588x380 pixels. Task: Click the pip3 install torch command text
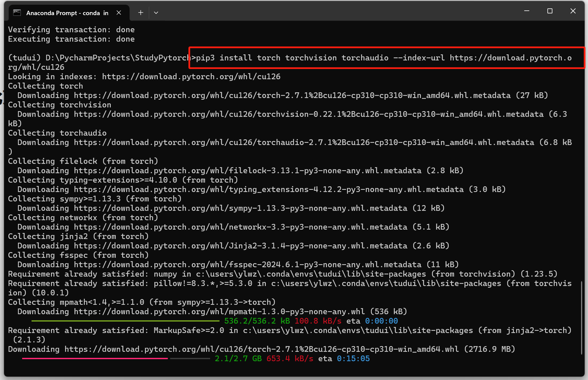(x=384, y=58)
